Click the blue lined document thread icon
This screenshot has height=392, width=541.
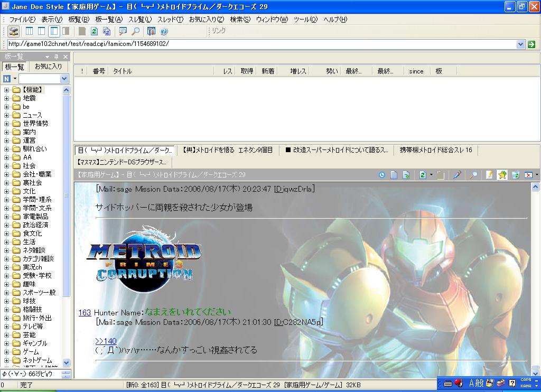[394, 175]
